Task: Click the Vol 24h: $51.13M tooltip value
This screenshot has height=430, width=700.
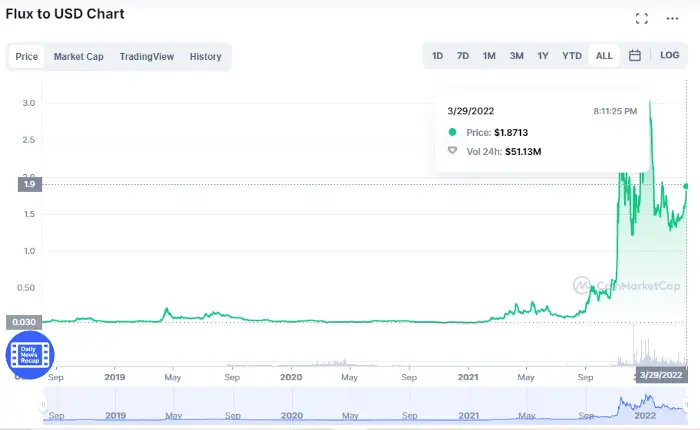Action: tap(504, 152)
